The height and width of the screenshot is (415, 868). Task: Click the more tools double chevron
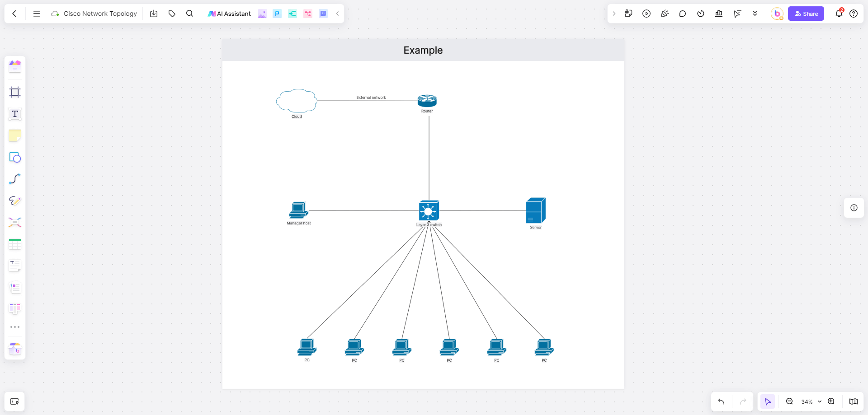click(755, 14)
